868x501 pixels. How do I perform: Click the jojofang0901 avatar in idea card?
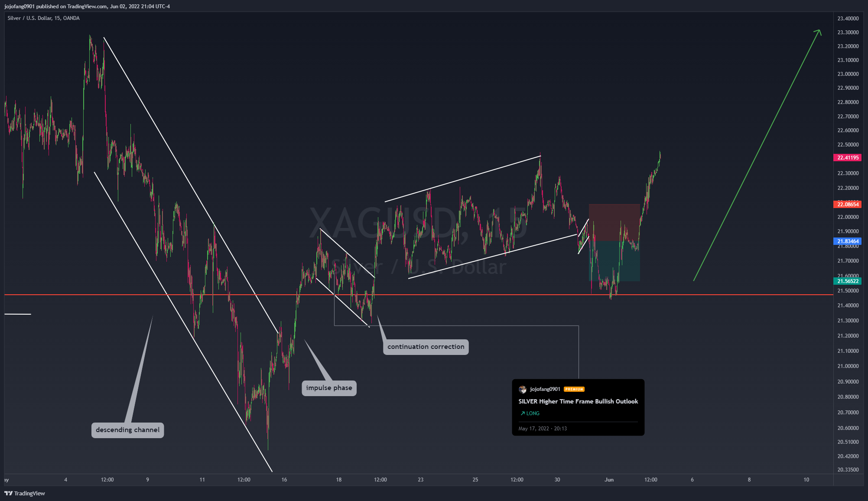523,389
